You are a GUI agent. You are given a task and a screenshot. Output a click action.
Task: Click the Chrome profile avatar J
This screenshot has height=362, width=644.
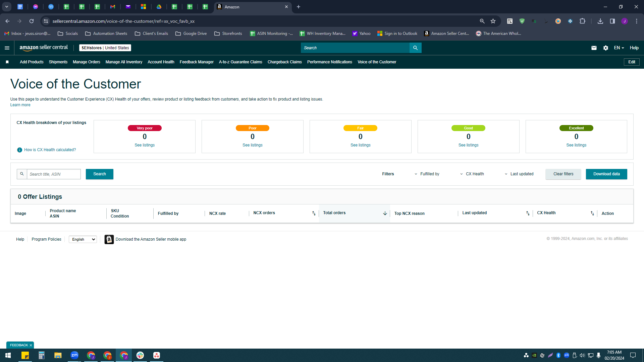[624, 21]
